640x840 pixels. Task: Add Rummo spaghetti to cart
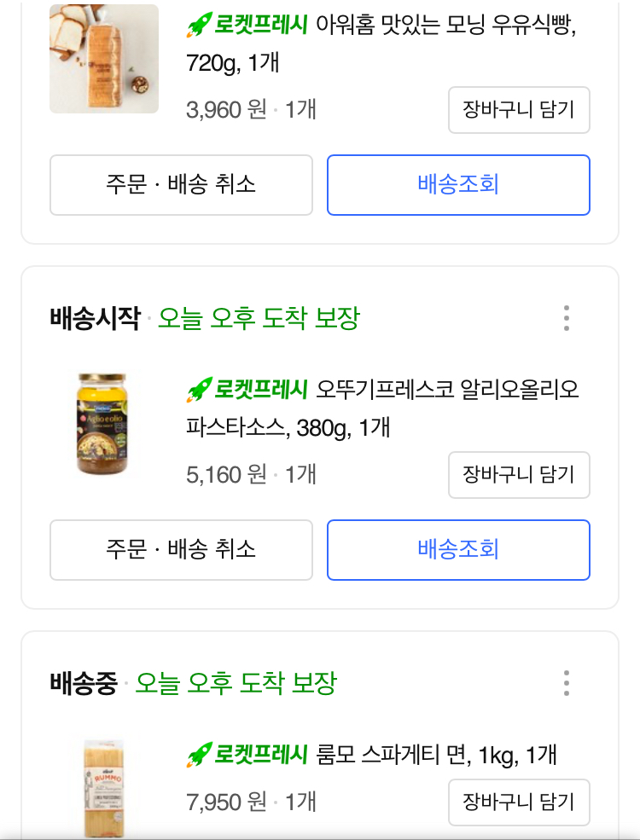(519, 802)
